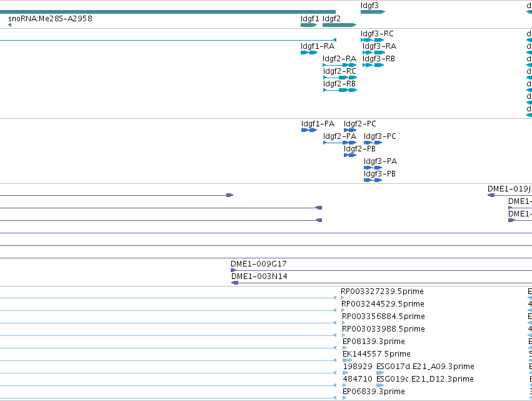The image size is (532, 401).
Task: Select the DME1-003N14 clone label
Action: [259, 277]
